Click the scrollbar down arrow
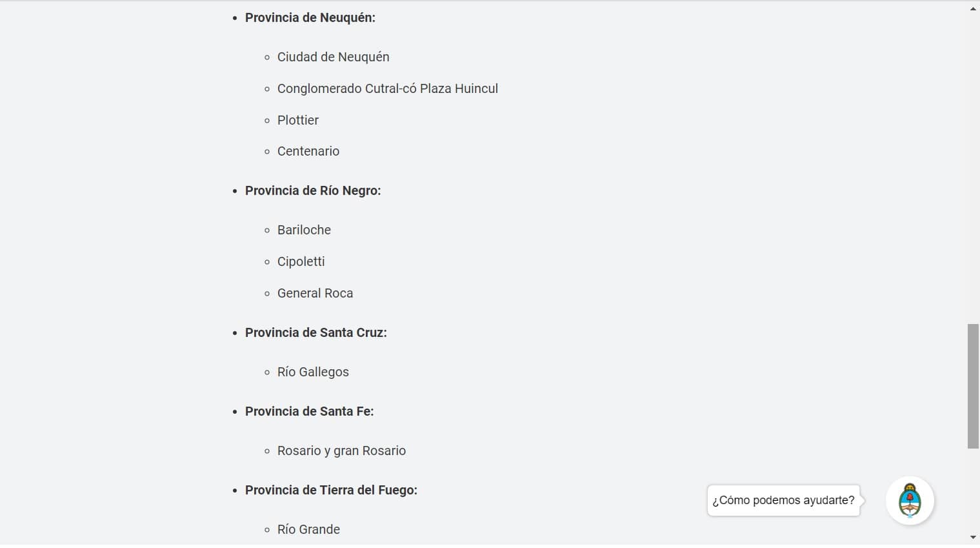This screenshot has height=548, width=980. tap(973, 537)
